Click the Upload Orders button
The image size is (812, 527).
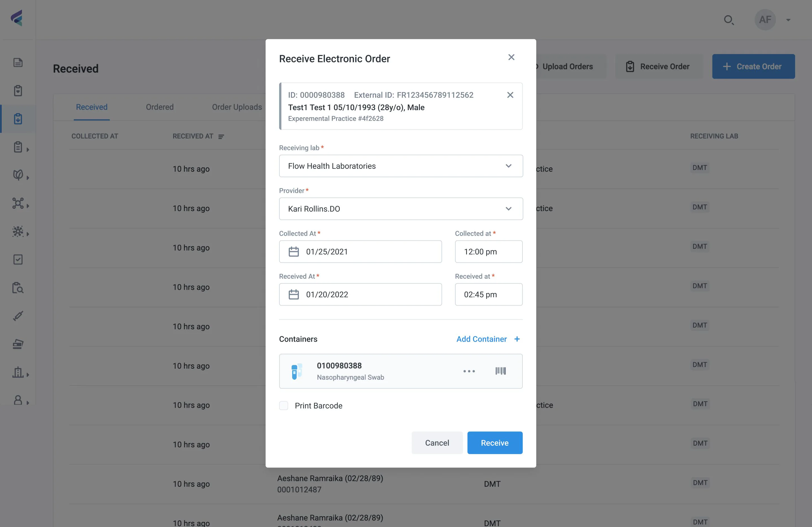pos(567,67)
